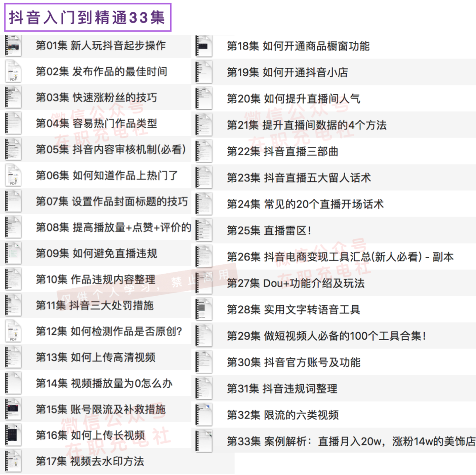This screenshot has width=476, height=475.
Task: Select file name 第32集 限流的六类视频
Action: pos(283,415)
